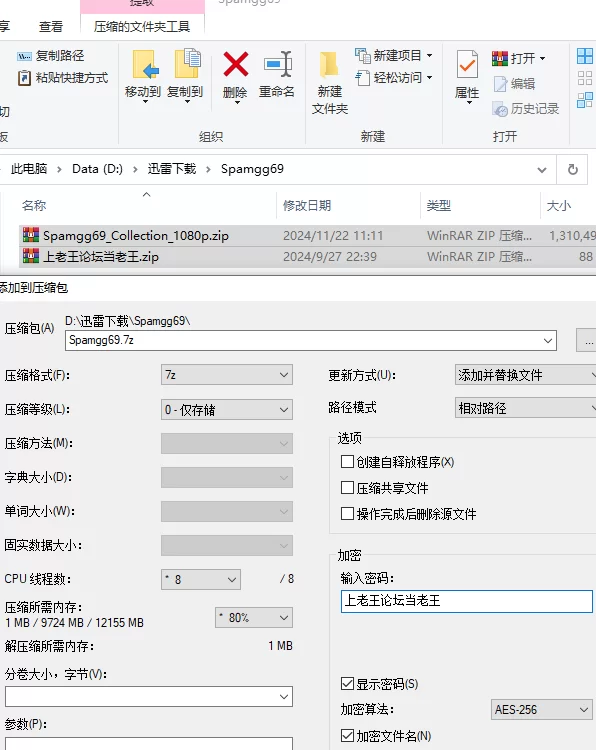The width and height of the screenshot is (596, 750).
Task: Click the Edit (编辑) ribbon button
Action: pyautogui.click(x=514, y=84)
